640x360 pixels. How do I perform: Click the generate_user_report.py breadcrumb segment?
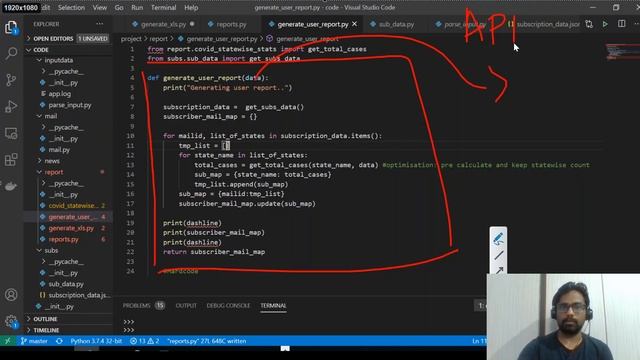point(218,39)
